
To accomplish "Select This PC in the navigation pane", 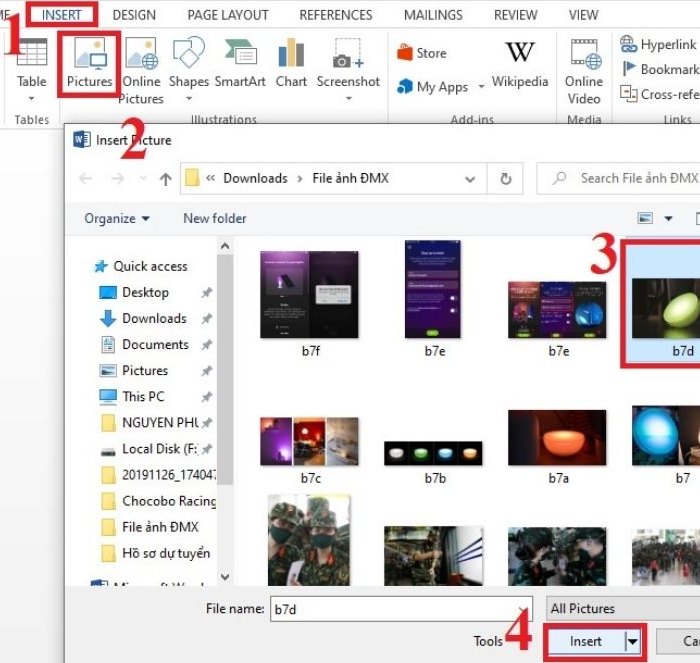I will pyautogui.click(x=132, y=396).
